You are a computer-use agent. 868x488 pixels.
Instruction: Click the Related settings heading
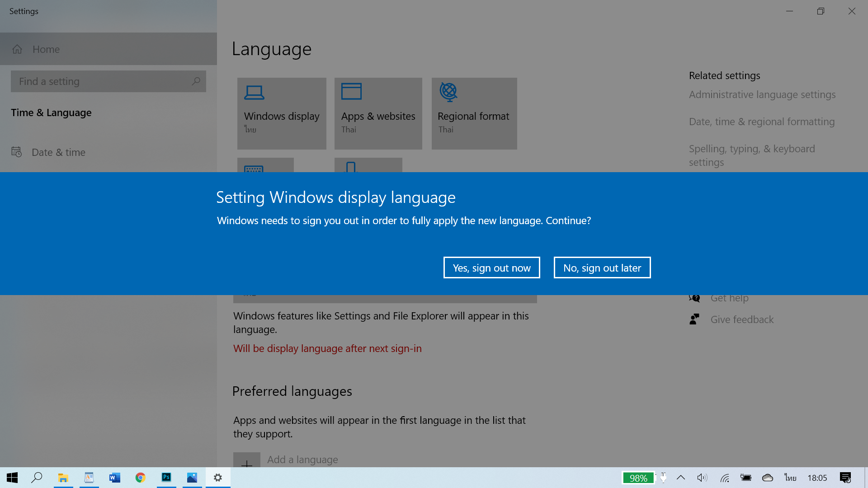coord(724,75)
